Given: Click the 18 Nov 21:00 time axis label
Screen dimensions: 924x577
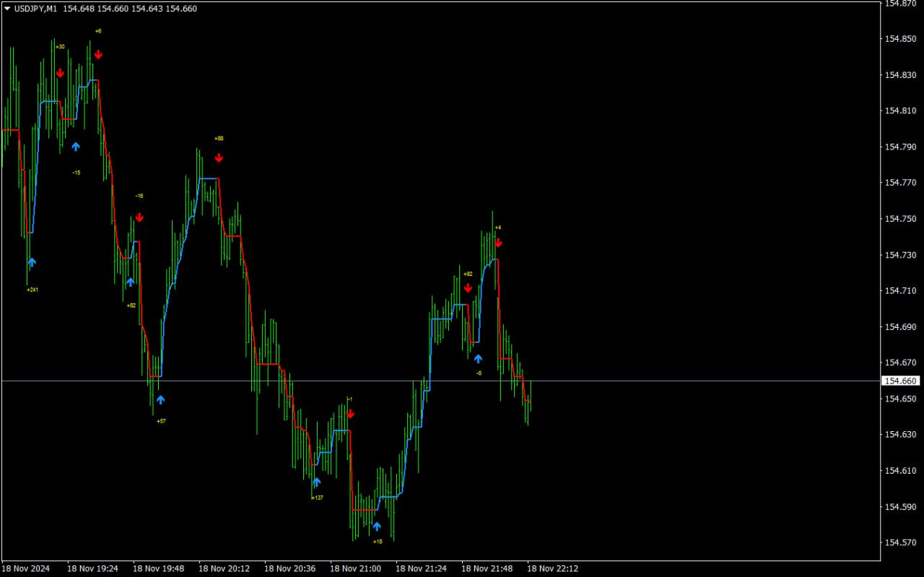Looking at the screenshot, I should coord(355,568).
